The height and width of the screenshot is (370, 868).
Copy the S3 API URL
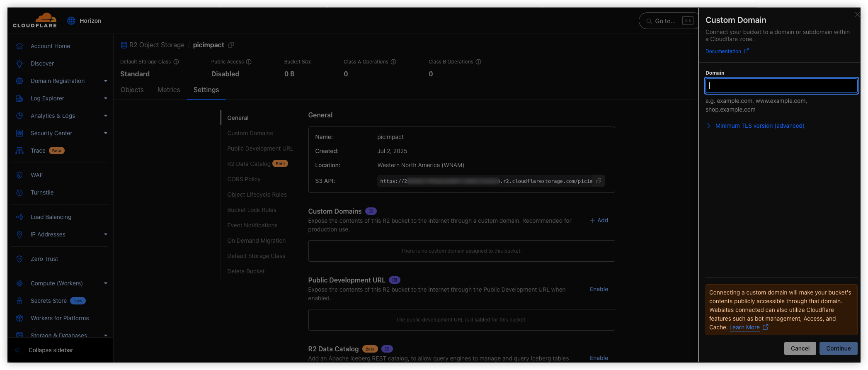[x=599, y=181]
